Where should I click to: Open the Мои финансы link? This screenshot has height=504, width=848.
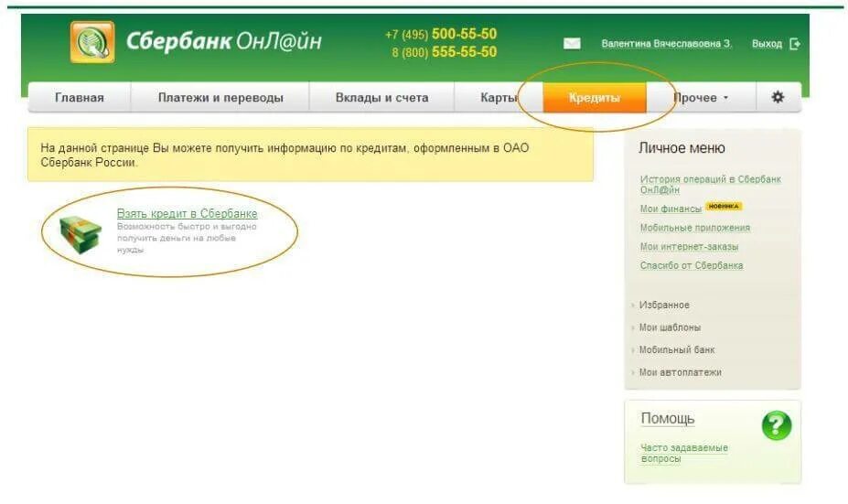(x=671, y=209)
